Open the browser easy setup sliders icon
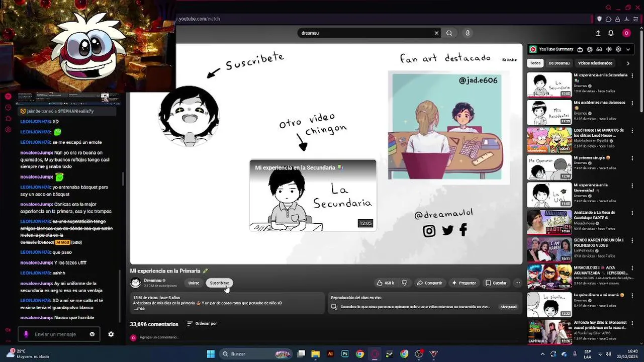 click(636, 19)
